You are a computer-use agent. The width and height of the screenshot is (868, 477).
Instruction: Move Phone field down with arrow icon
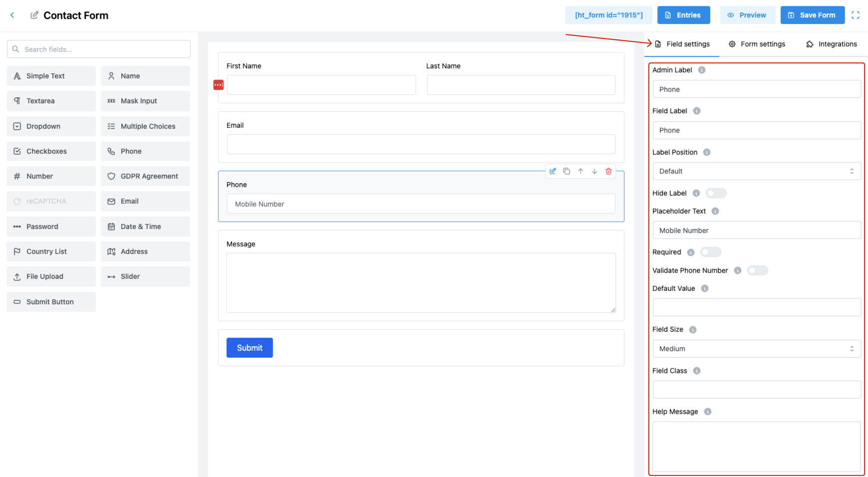(x=595, y=171)
